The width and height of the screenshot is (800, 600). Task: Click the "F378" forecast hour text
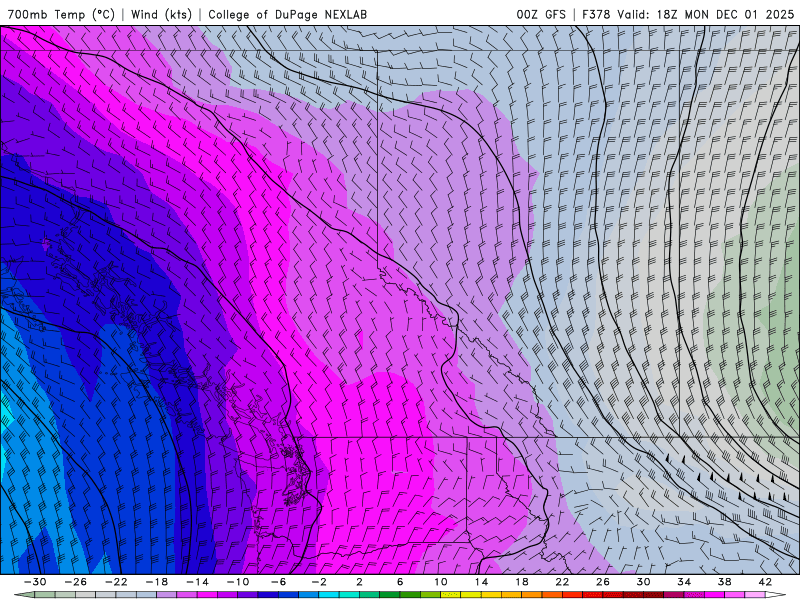tap(595, 14)
